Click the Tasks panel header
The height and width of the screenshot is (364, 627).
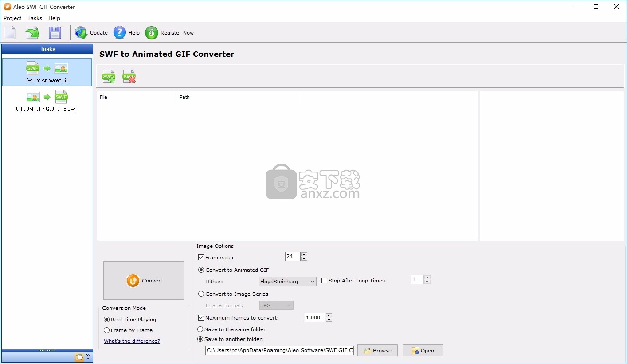click(x=47, y=49)
